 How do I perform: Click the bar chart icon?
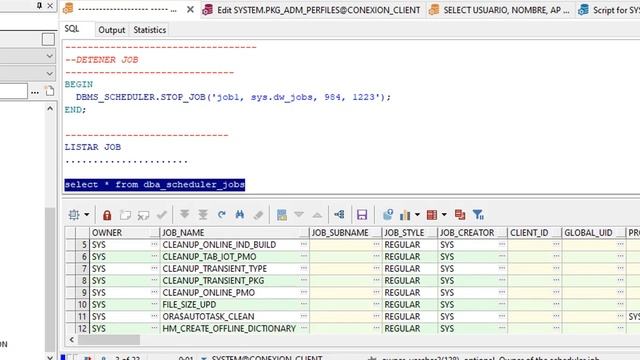coord(405,215)
